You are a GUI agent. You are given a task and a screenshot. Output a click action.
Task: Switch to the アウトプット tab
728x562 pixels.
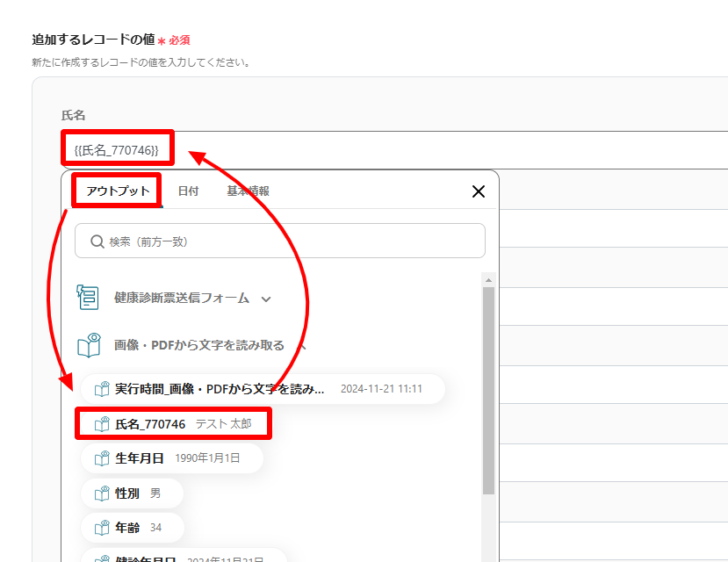(118, 191)
